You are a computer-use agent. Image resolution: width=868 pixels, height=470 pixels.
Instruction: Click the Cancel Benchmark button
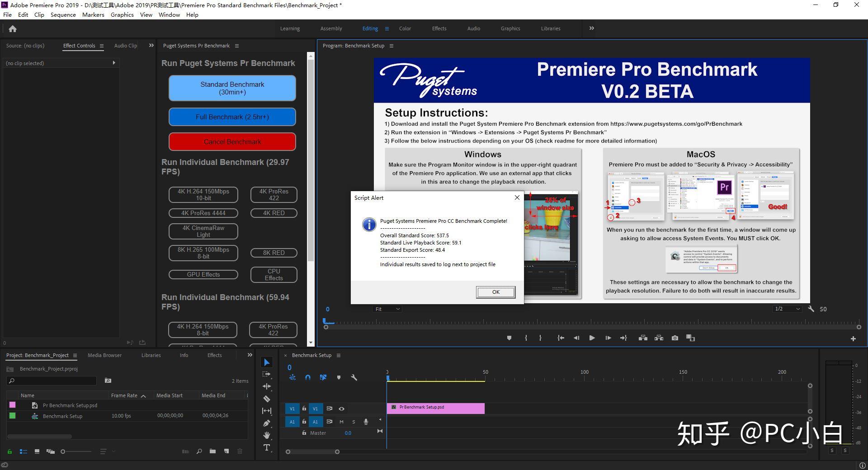click(x=232, y=141)
